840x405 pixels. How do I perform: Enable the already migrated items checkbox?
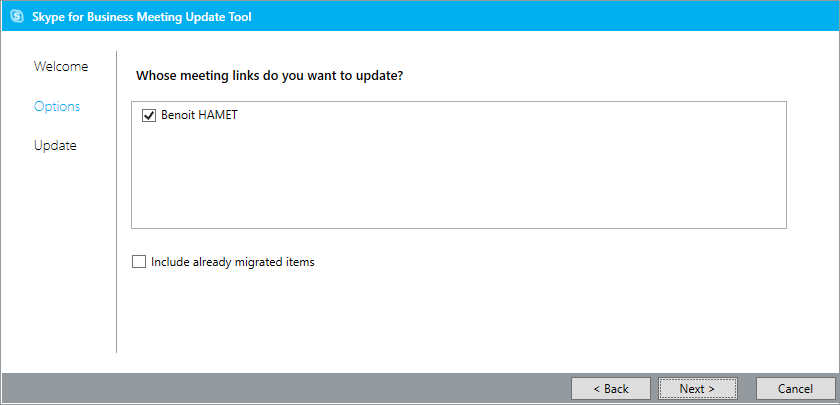[x=139, y=262]
